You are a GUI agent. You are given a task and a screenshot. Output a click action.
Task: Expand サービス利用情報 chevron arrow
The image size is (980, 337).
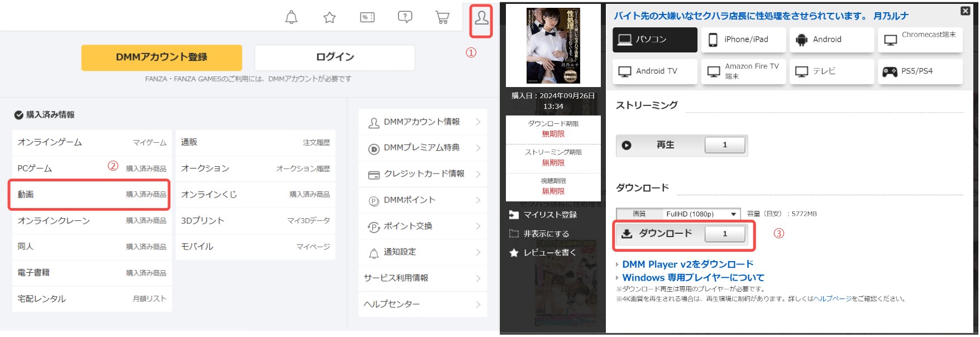coord(478,278)
